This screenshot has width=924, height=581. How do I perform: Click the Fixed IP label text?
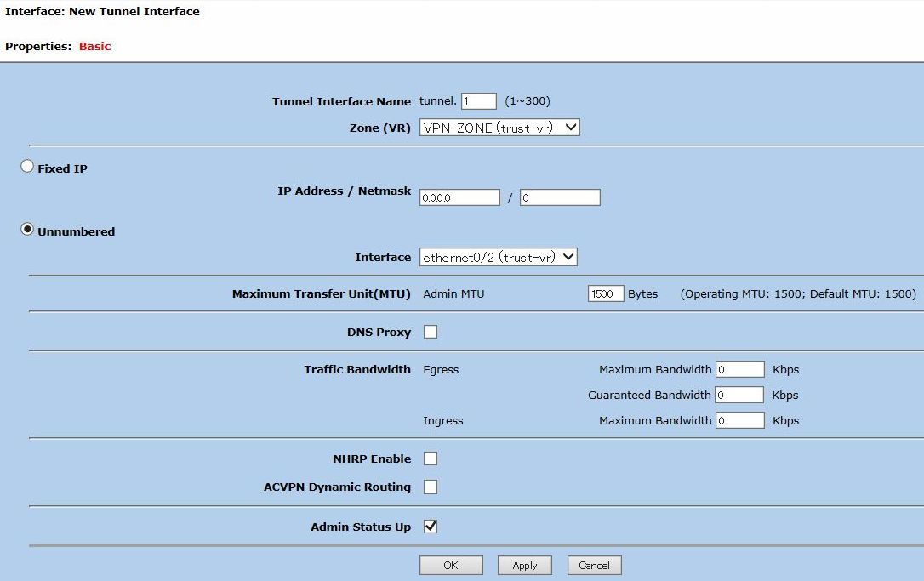point(62,168)
